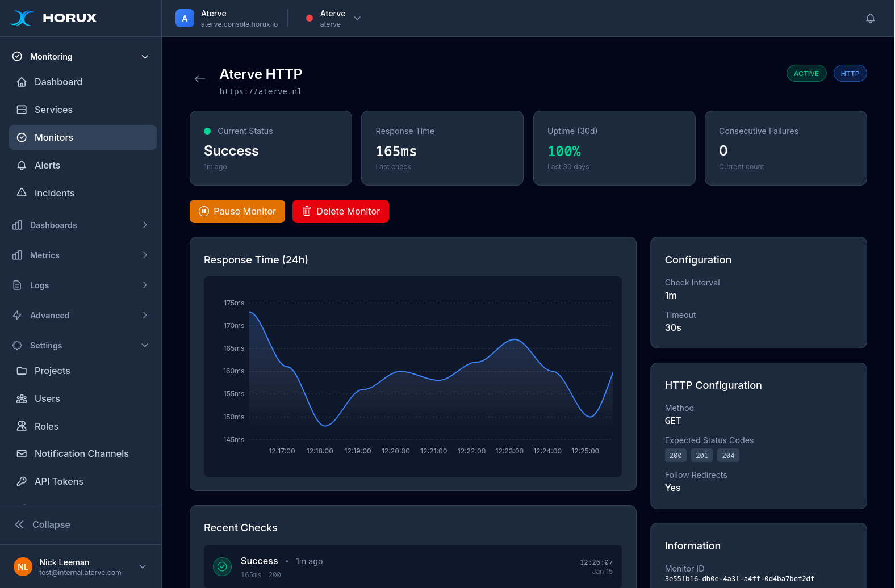The image size is (895, 588).
Task: Go back using the left arrow icon
Action: 200,79
